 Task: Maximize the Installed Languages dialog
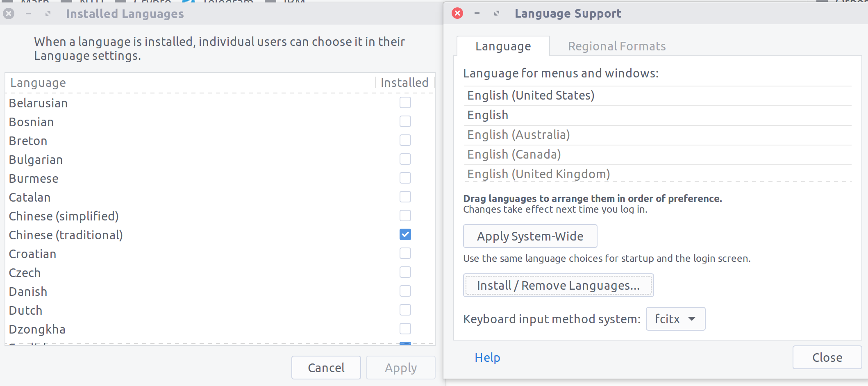pyautogui.click(x=48, y=14)
